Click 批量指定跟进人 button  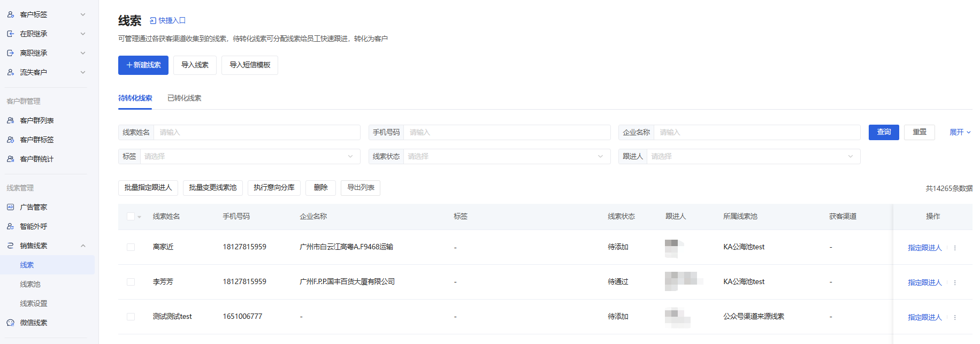[x=148, y=188]
